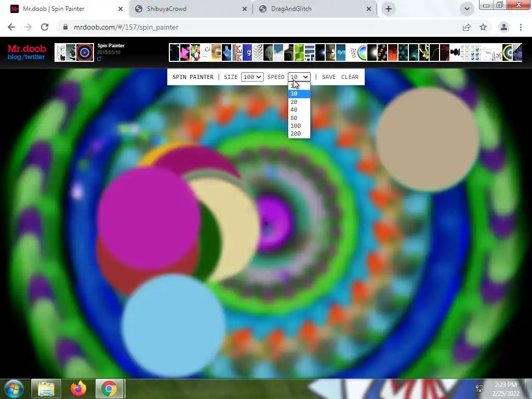
Task: Open the twitter link
Action: (x=34, y=57)
